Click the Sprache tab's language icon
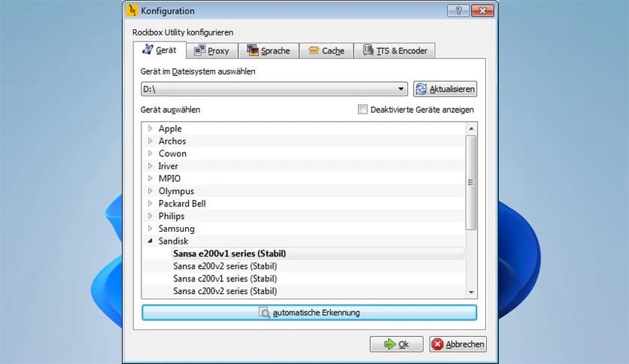 pyautogui.click(x=252, y=50)
